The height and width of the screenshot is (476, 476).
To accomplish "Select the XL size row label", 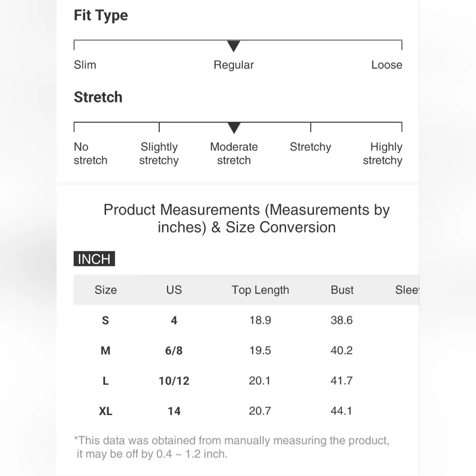I will (x=106, y=411).
